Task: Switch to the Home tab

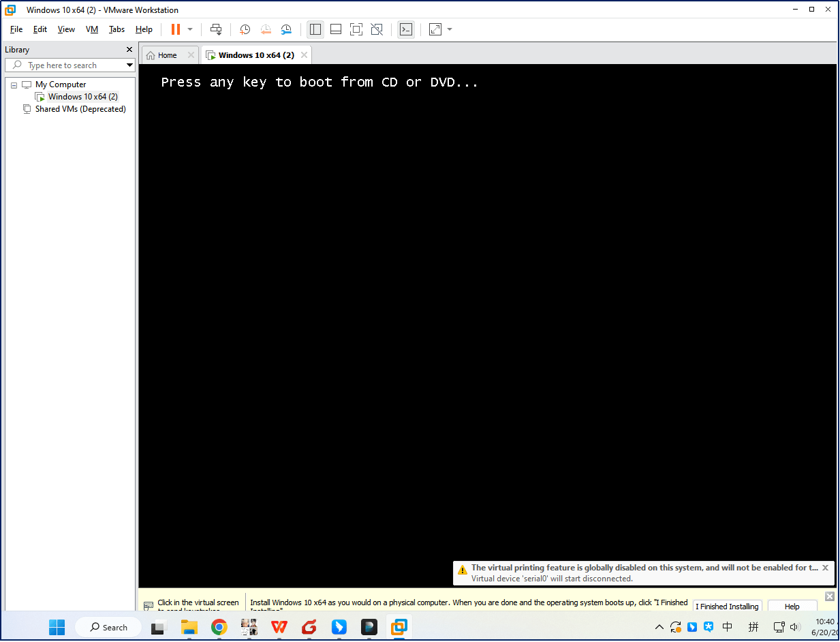Action: pyautogui.click(x=167, y=55)
